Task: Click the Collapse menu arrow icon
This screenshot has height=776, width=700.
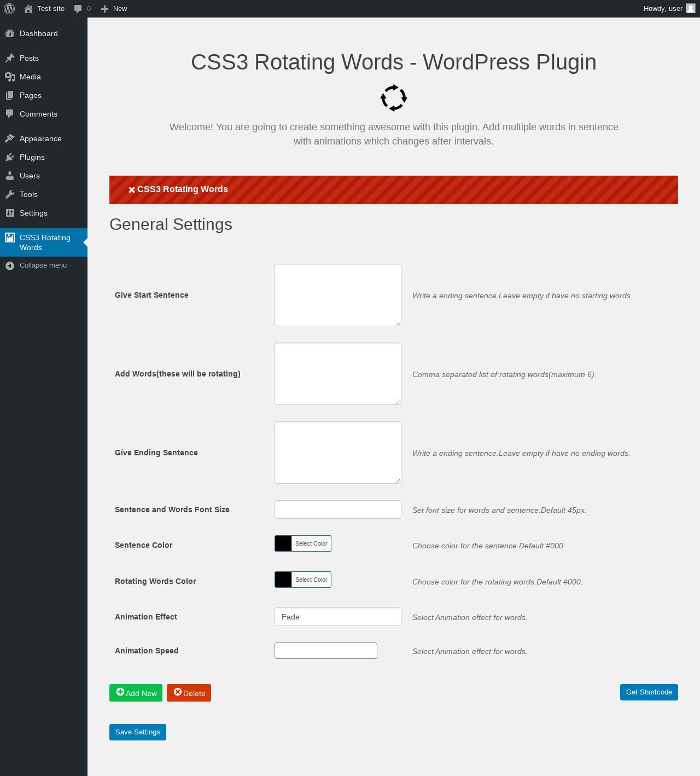Action: click(10, 265)
